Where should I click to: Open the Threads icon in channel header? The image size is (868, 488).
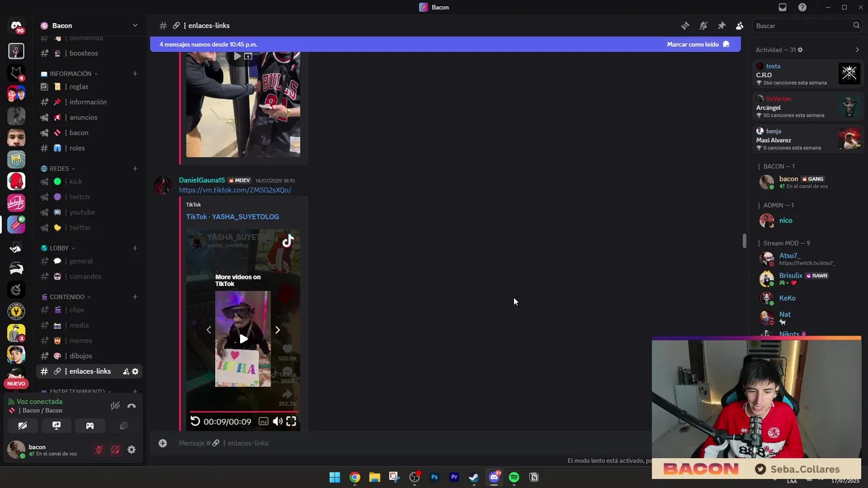point(685,26)
